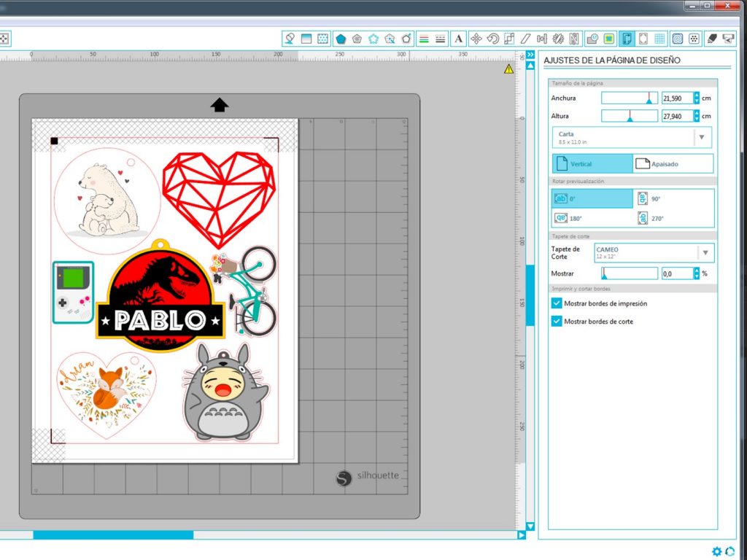Select the Totoro character design
The height and width of the screenshot is (560, 747).
225,392
